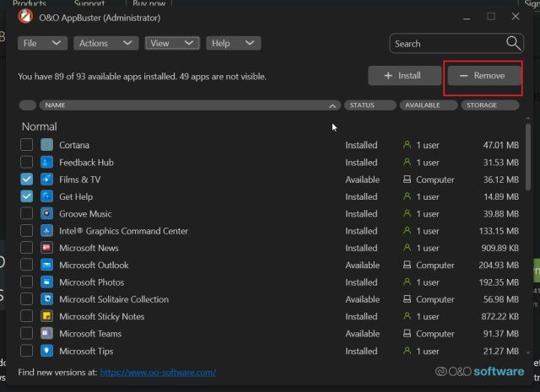
Task: Click the computer icon in Films & TV row
Action: coord(407,179)
